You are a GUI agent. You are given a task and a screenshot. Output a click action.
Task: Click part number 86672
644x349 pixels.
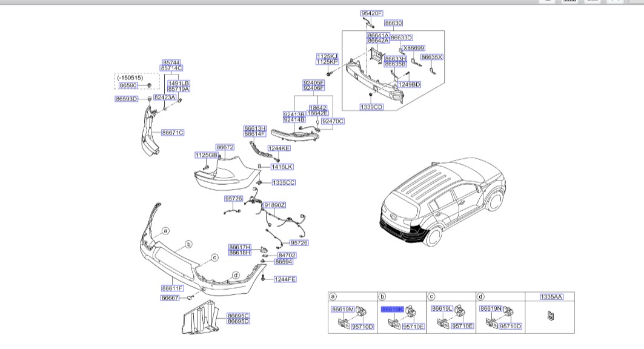225,147
